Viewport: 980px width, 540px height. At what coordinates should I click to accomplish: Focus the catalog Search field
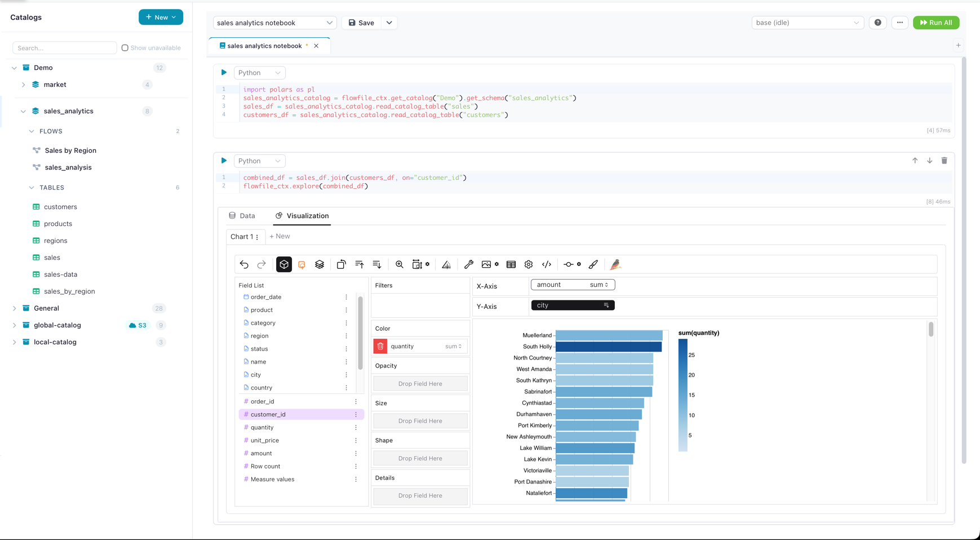(x=65, y=48)
